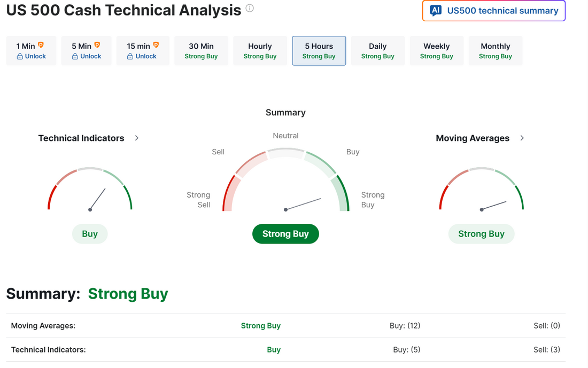Switch to the Daily timeframe tab
This screenshot has height=368, width=588.
(377, 51)
